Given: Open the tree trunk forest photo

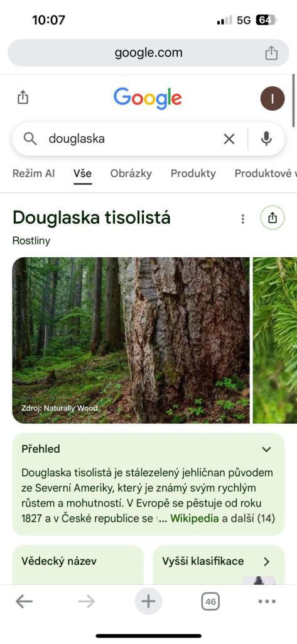Looking at the screenshot, I should [131, 340].
